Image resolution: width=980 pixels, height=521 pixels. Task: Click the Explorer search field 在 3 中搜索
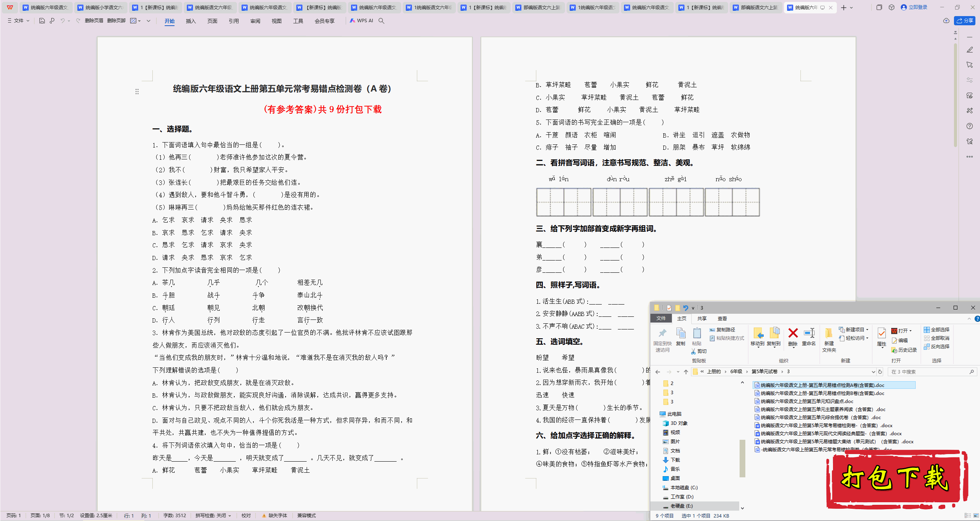click(932, 372)
